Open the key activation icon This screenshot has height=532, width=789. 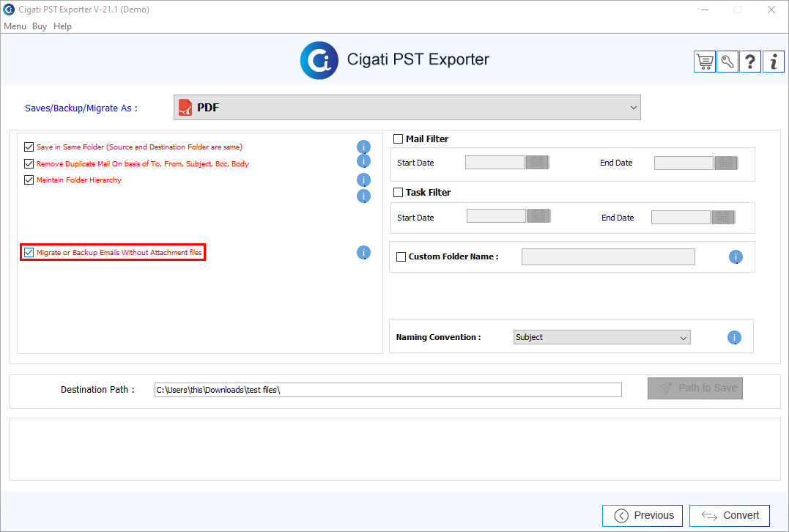coord(727,62)
